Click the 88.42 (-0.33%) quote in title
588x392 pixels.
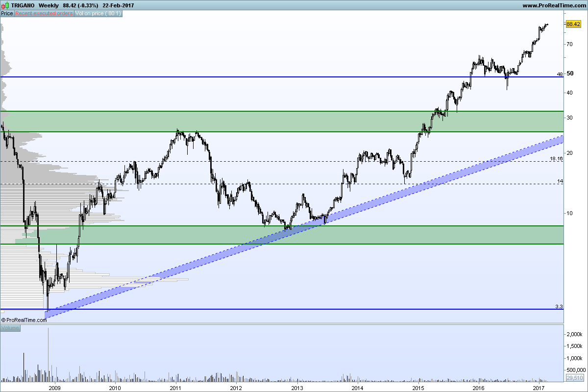point(80,5)
